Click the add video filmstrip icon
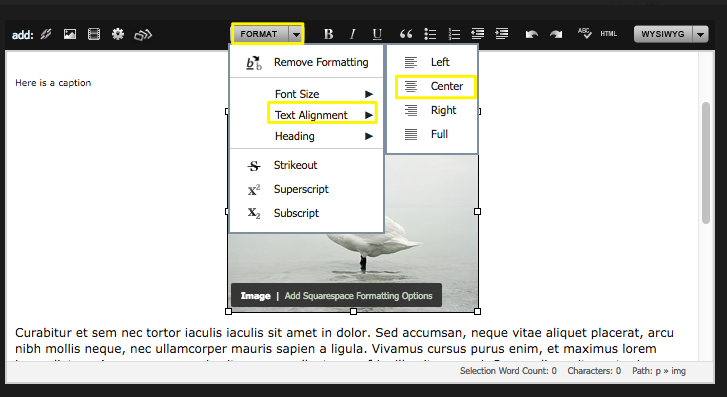Screen dimensions: 727x397 [94, 34]
